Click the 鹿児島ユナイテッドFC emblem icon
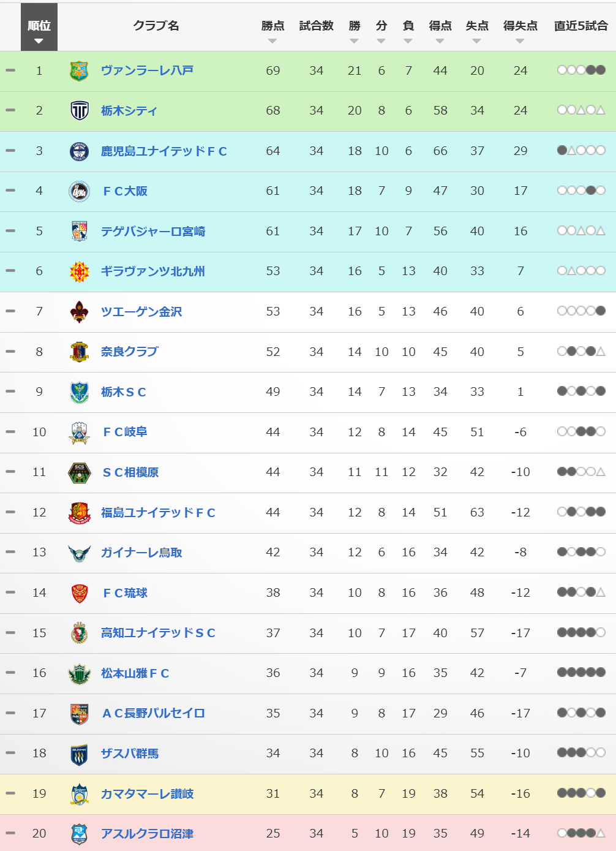Image resolution: width=616 pixels, height=851 pixels. click(79, 151)
